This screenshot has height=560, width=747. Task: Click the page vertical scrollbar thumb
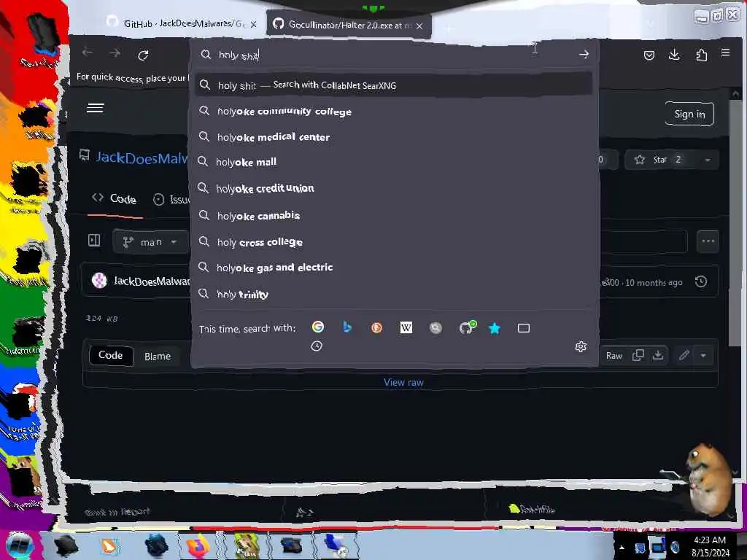734,224
